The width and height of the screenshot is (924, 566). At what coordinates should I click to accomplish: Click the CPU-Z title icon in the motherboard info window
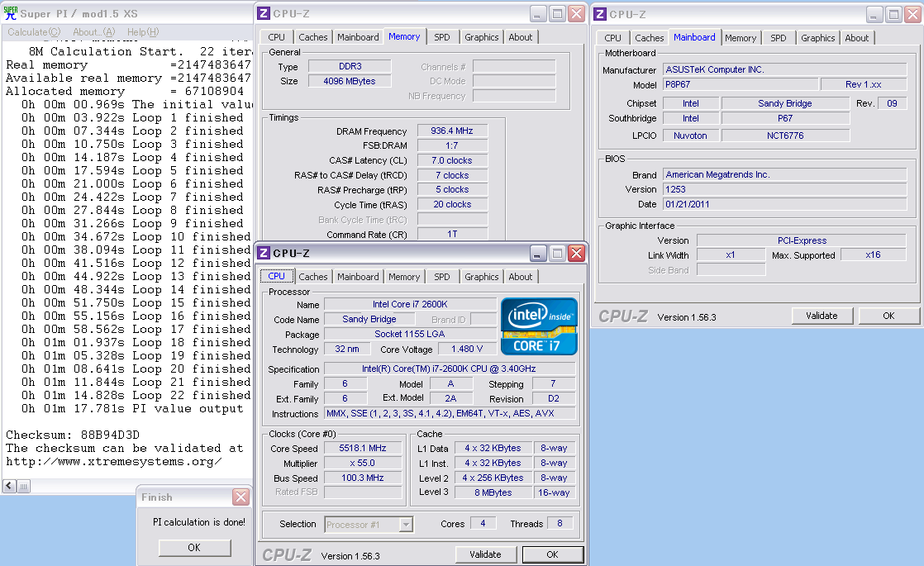[x=600, y=14]
